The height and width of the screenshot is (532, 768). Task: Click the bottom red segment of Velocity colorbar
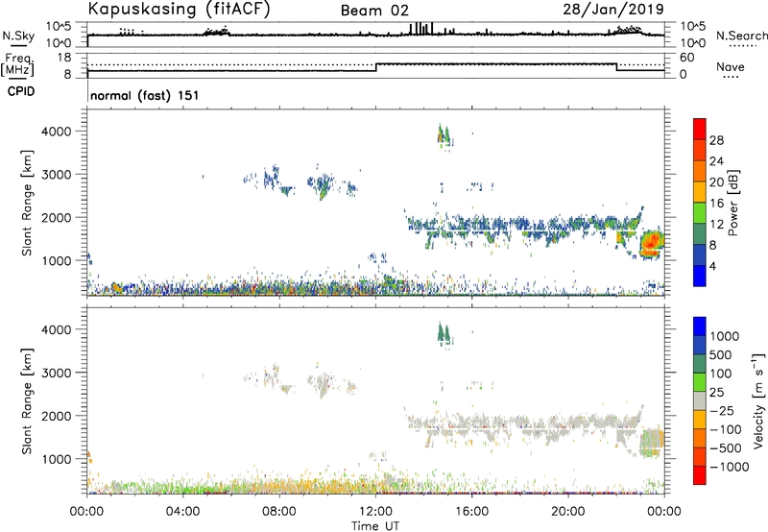pyautogui.click(x=700, y=475)
